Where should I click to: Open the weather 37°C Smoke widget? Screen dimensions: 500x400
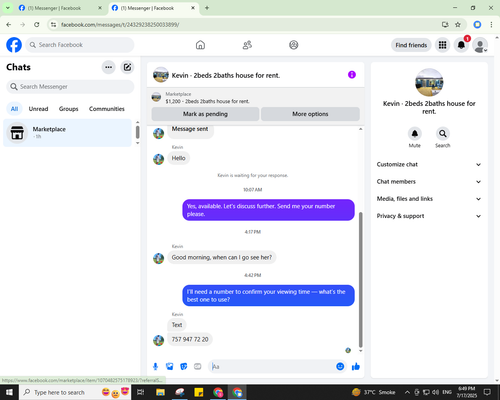click(x=374, y=392)
